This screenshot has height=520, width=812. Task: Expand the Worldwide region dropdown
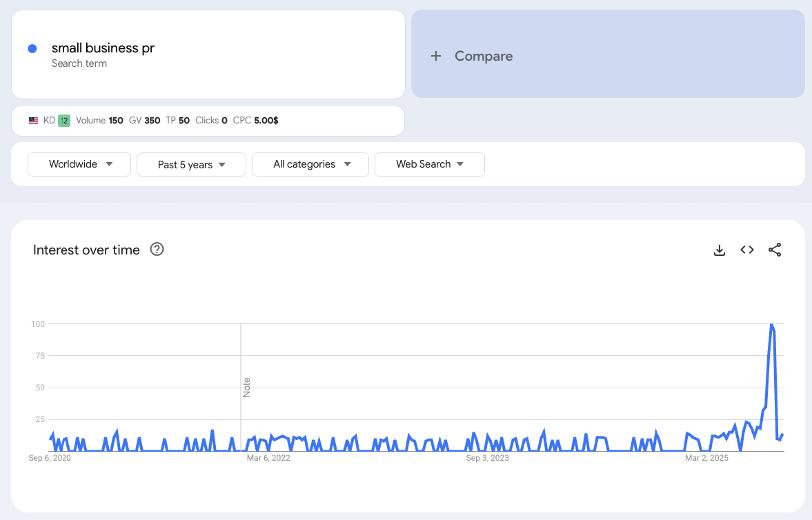[x=79, y=164]
